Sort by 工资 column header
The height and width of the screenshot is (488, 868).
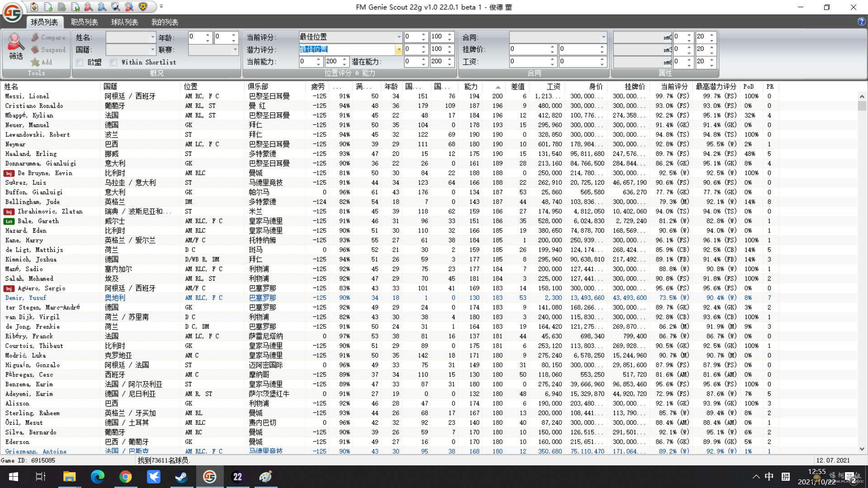click(x=553, y=87)
